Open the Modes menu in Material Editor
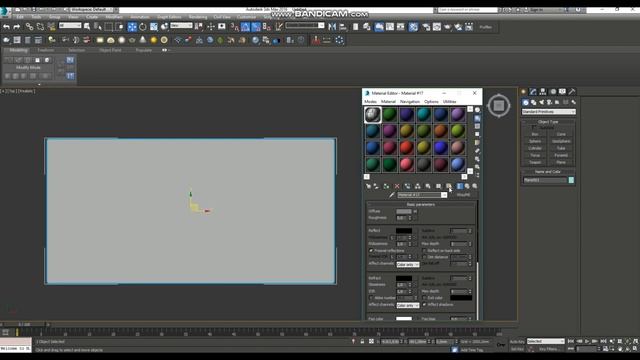 click(370, 102)
